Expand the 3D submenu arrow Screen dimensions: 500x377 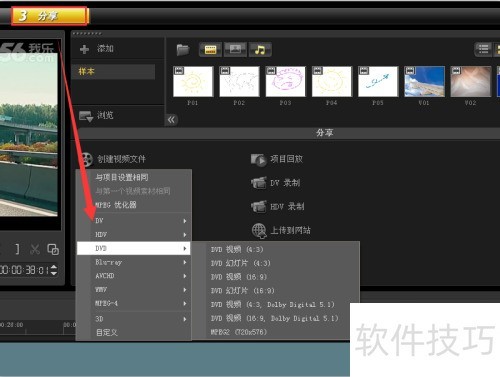[x=185, y=319]
